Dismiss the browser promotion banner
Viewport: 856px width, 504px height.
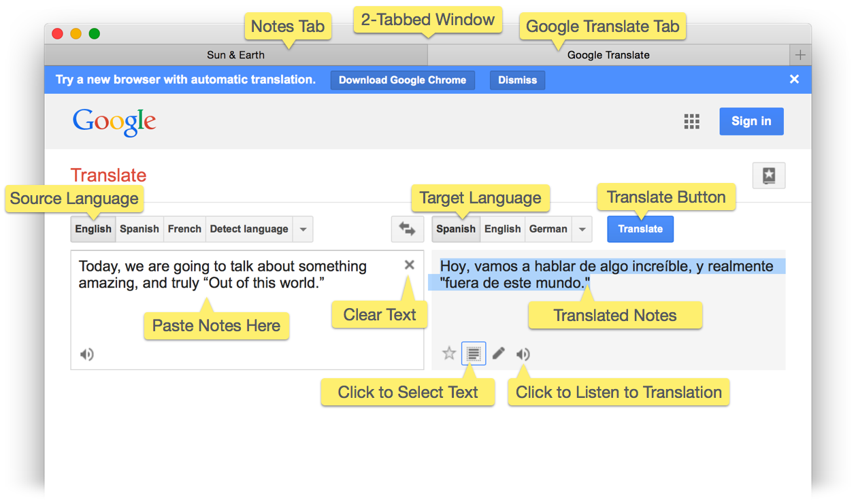pyautogui.click(x=517, y=80)
